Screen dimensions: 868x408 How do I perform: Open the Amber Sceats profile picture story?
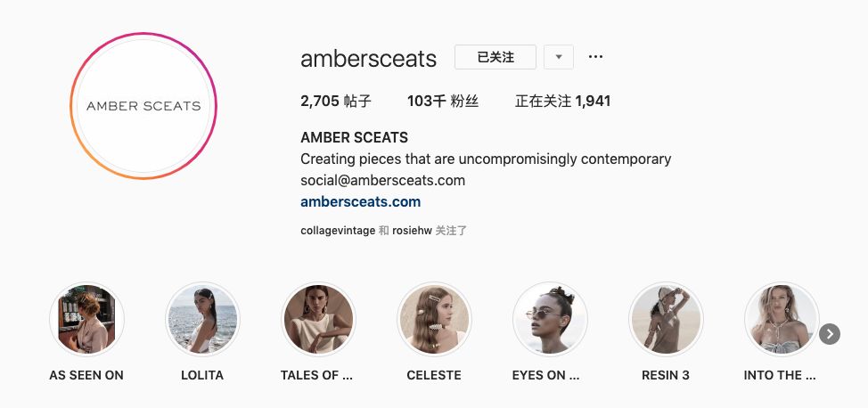(x=143, y=106)
